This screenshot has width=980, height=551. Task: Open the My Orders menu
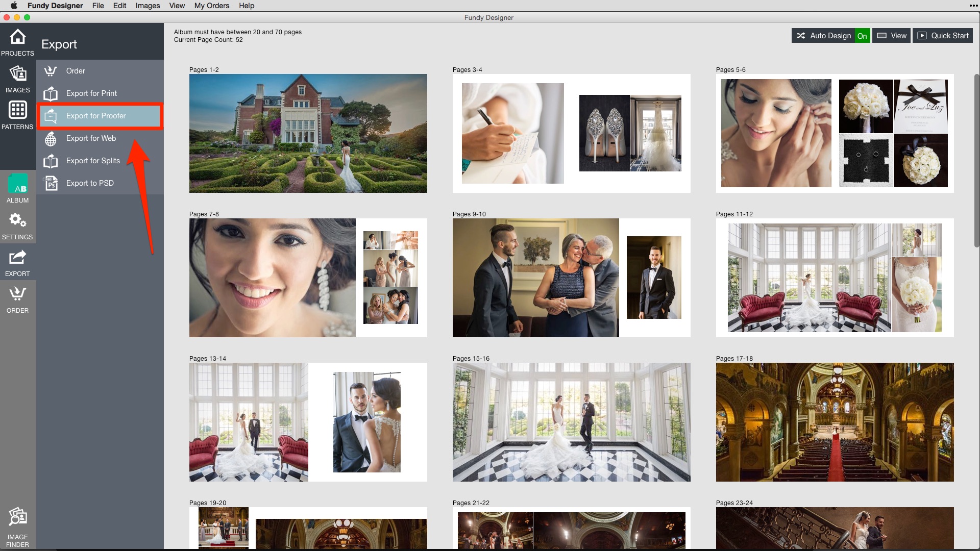(x=212, y=6)
